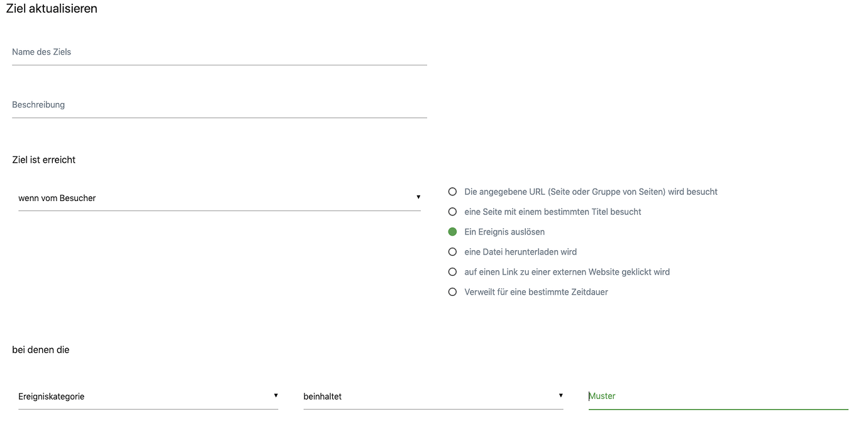
Task: Select 'Die angegebene URL wird besucht' radio
Action: 452,192
